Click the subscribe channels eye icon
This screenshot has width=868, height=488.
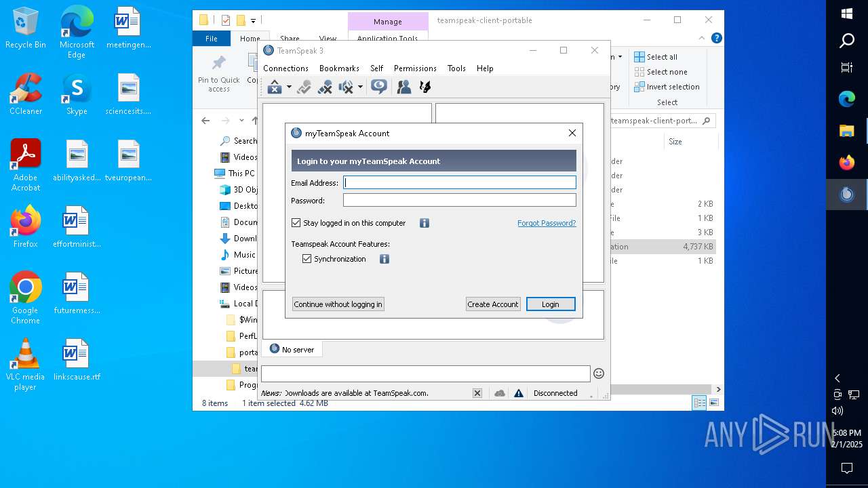tap(379, 87)
